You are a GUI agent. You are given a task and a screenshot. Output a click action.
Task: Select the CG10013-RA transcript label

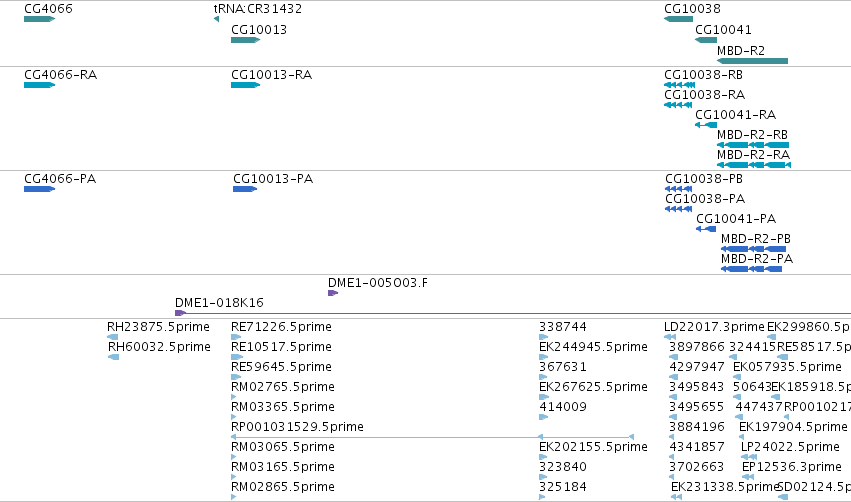271,75
